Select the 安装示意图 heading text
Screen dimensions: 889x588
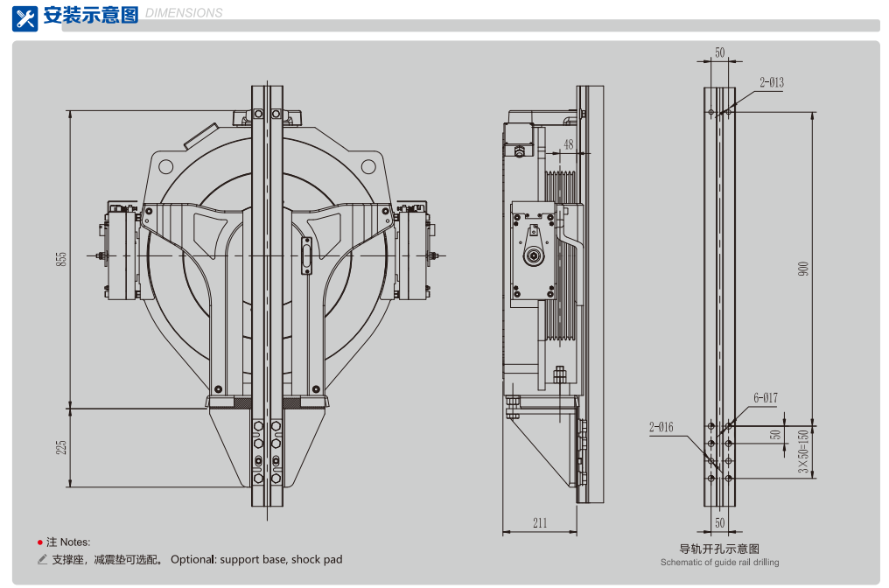[90, 15]
